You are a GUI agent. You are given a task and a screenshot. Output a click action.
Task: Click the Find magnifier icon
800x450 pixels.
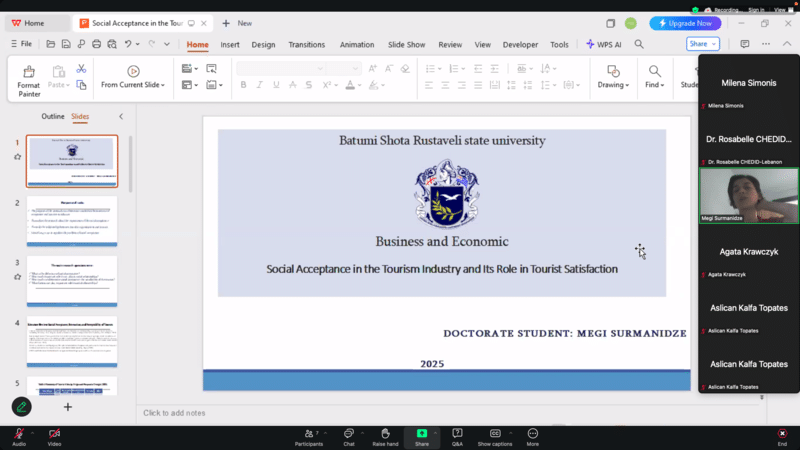coord(655,72)
